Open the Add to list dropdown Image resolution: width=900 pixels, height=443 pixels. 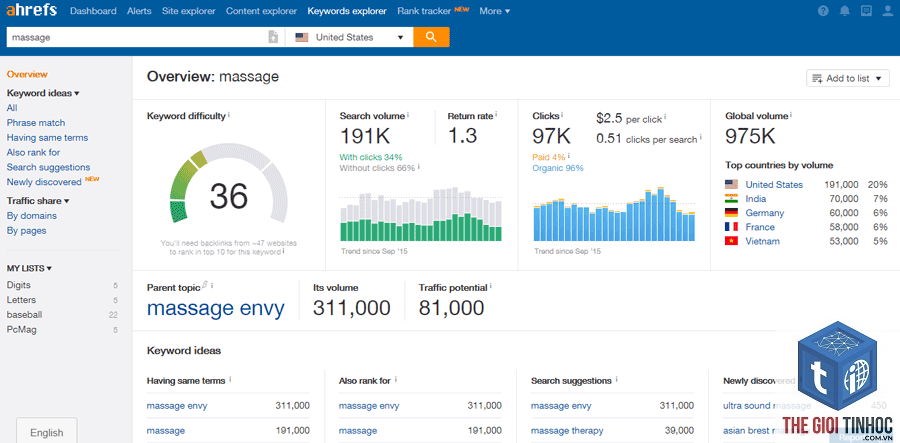point(848,79)
